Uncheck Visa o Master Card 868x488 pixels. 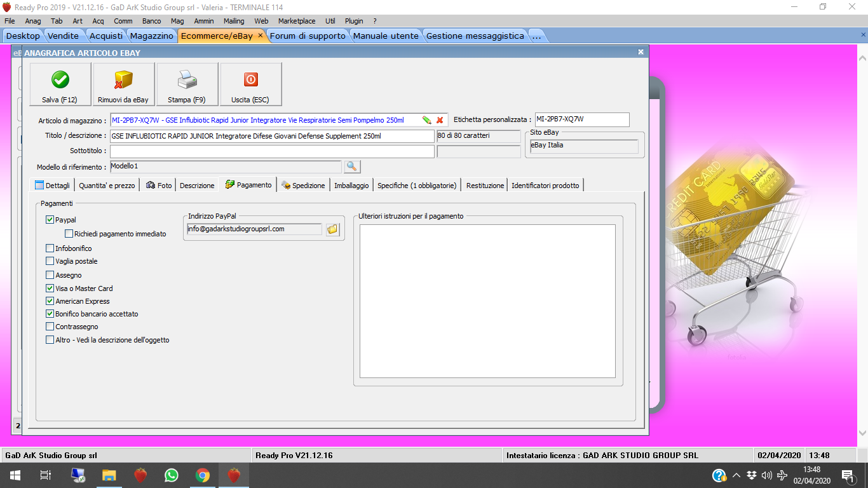click(x=50, y=288)
